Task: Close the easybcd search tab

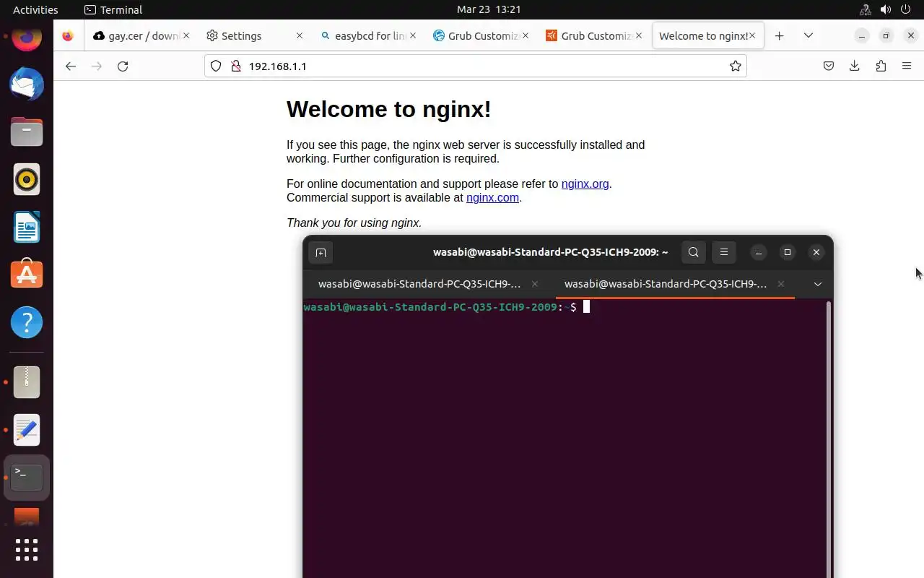Action: [412, 35]
